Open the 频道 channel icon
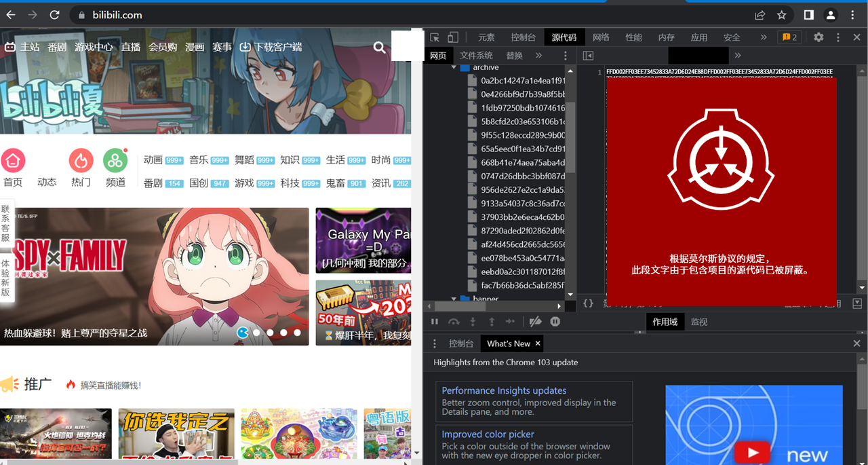This screenshot has width=868, height=465. (x=115, y=161)
